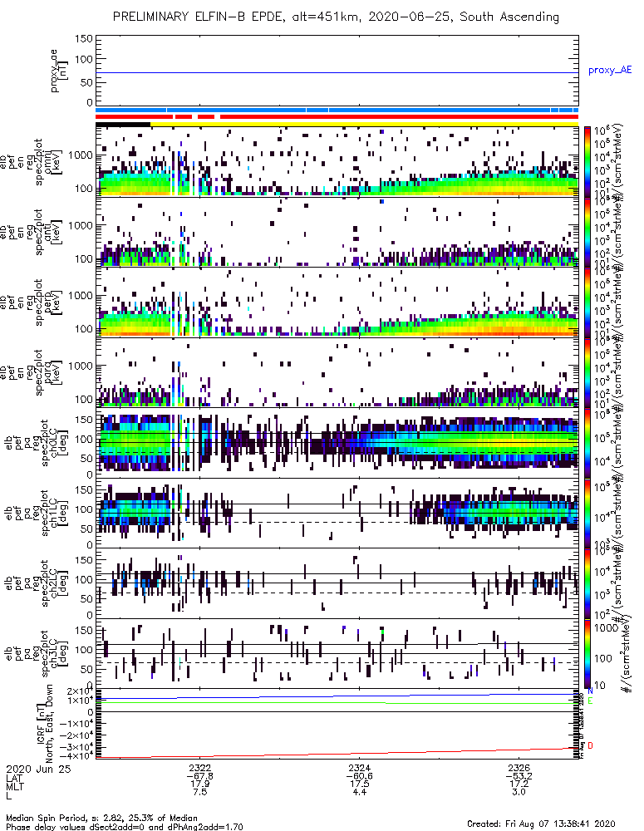The image size is (644, 831).
Task: Click the '-4×10^4' IGRF axis tick label
Action: (x=77, y=755)
